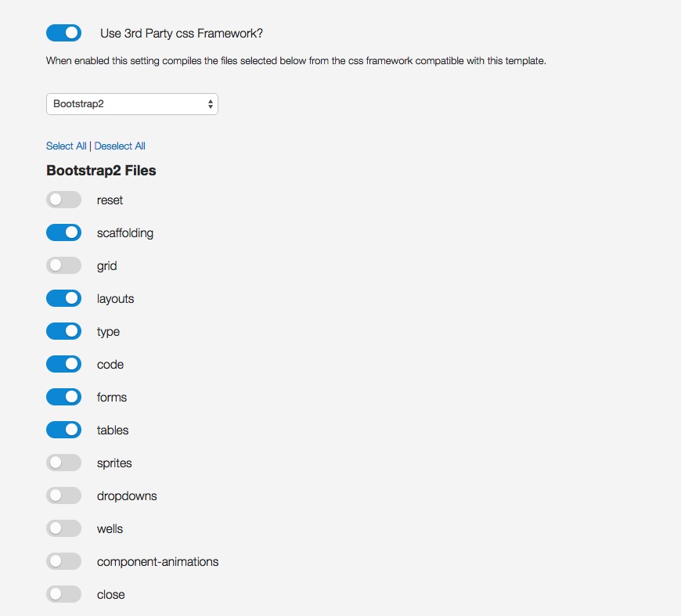The image size is (681, 616).
Task: Switch on the component-animations toggle
Action: click(x=63, y=562)
